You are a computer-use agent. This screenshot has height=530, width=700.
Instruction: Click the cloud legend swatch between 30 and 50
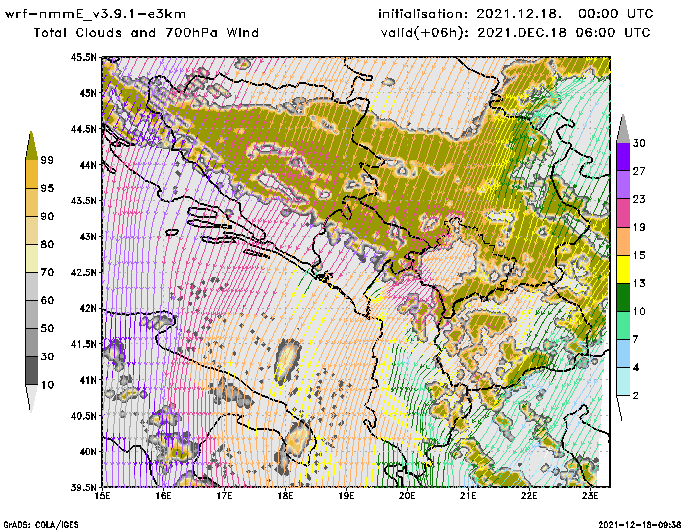point(31,342)
